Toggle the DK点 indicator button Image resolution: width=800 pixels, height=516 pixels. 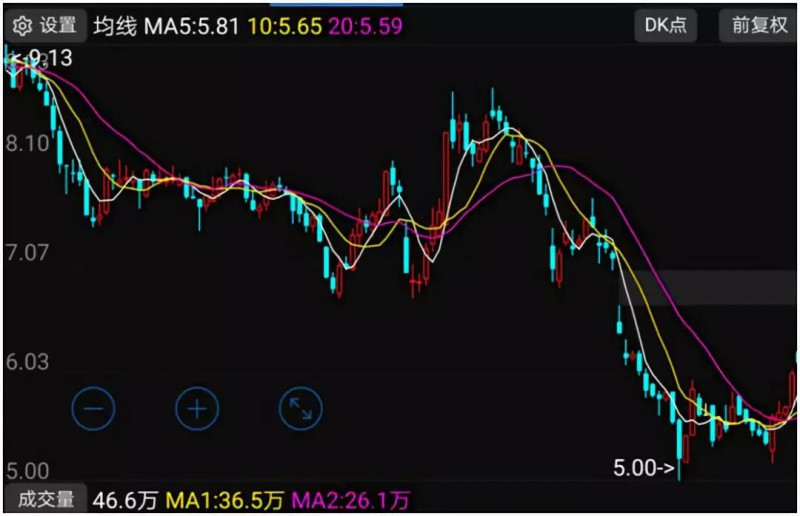tap(665, 25)
